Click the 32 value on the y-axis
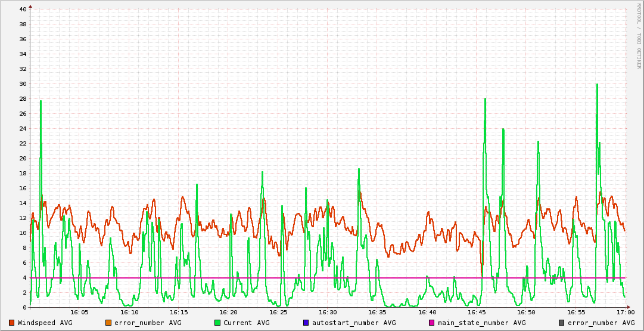Image resolution: width=644 pixels, height=331 pixels. coord(23,69)
